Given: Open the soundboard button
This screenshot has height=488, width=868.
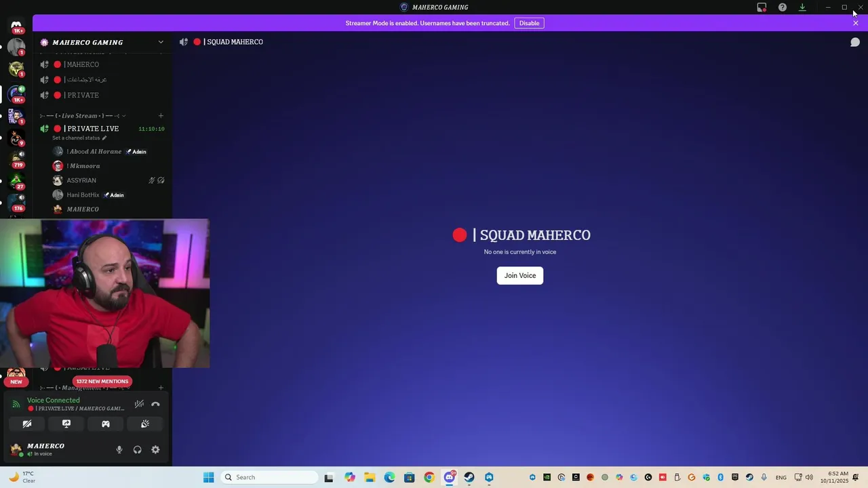Looking at the screenshot, I should point(145,424).
